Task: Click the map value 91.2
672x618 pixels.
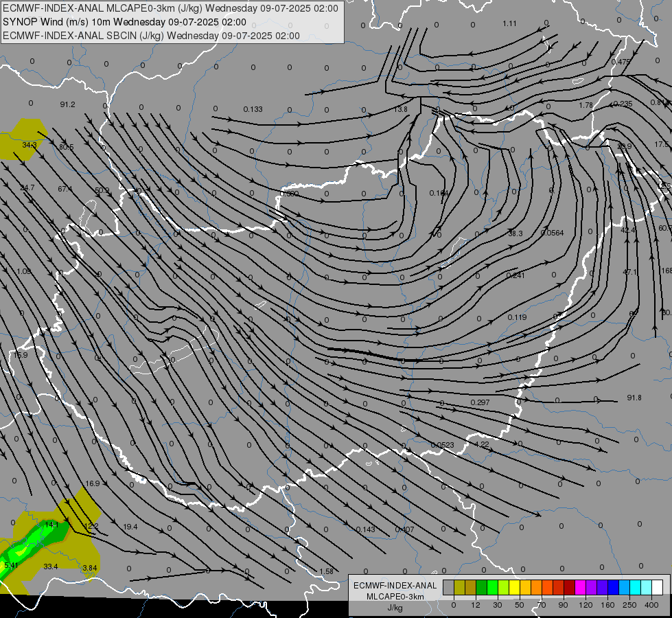Action: coord(68,104)
